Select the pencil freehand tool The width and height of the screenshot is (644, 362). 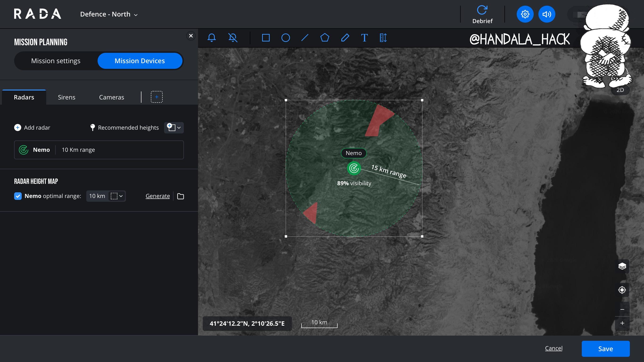pos(345,38)
